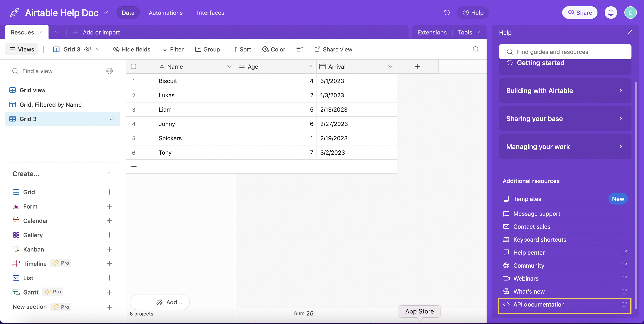Open the Contact sales link
The image size is (644, 324).
click(565, 227)
